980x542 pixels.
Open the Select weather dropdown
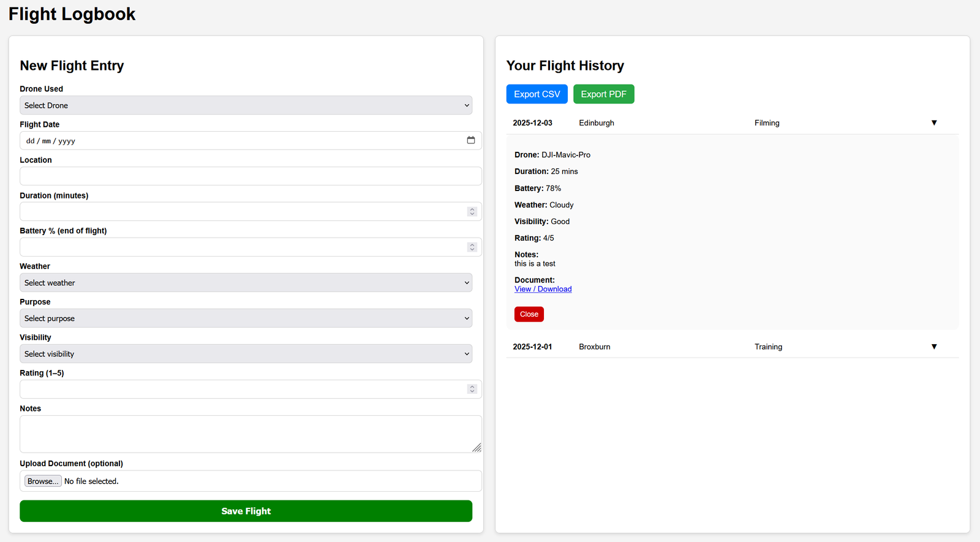tap(246, 283)
